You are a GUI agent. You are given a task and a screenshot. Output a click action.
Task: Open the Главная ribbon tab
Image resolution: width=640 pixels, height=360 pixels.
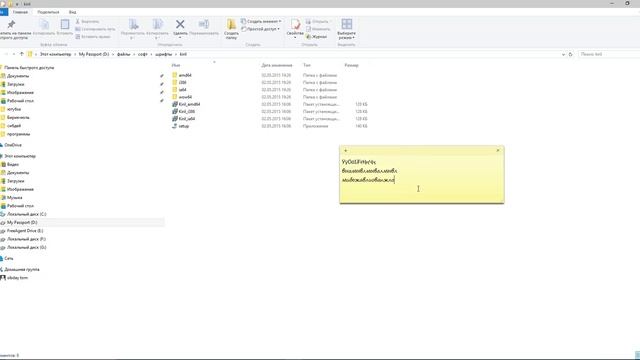pos(20,12)
